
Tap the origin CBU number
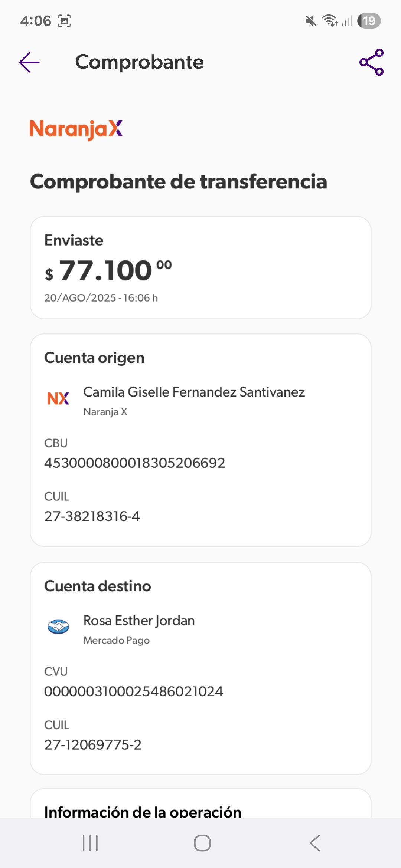135,463
